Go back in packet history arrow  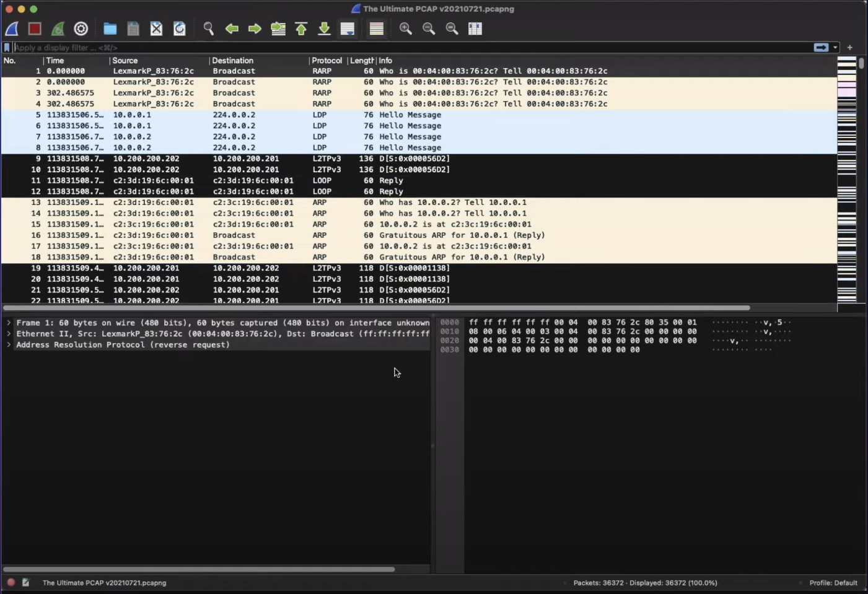pos(232,28)
